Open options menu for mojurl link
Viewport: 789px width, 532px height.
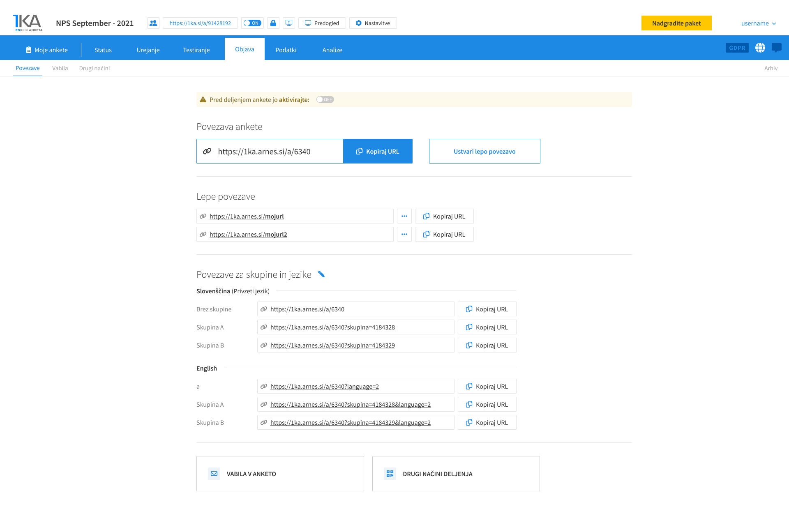pyautogui.click(x=404, y=216)
